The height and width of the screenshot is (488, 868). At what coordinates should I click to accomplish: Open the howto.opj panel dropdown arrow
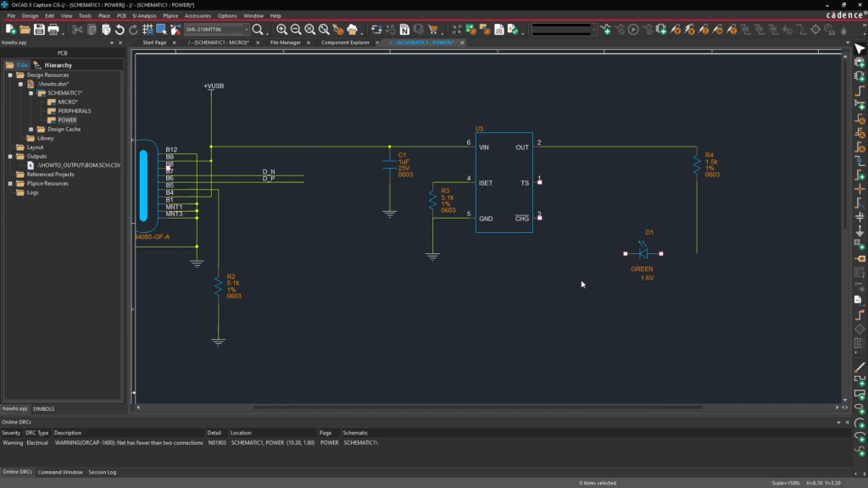click(112, 42)
